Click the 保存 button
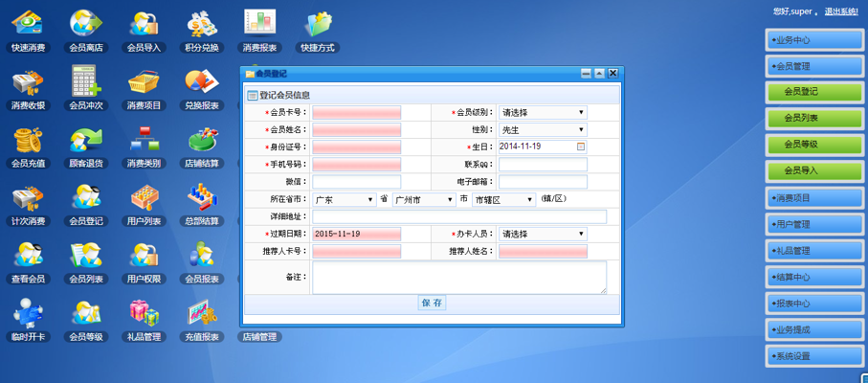The width and height of the screenshot is (868, 383). (432, 303)
